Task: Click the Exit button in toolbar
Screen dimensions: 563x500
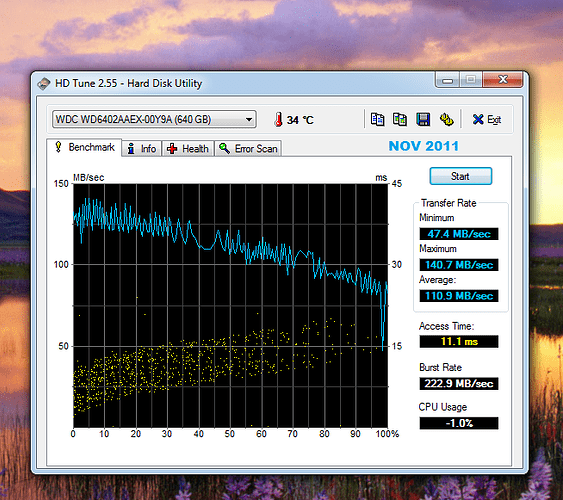Action: [487, 120]
